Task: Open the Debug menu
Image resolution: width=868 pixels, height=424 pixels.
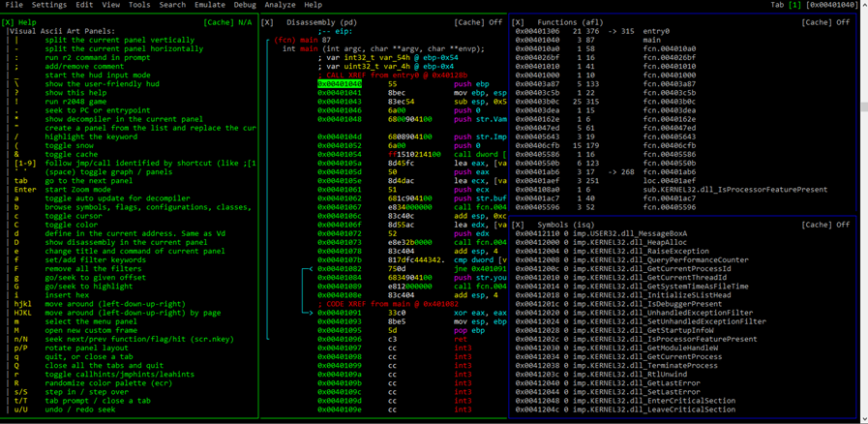Action: (245, 5)
